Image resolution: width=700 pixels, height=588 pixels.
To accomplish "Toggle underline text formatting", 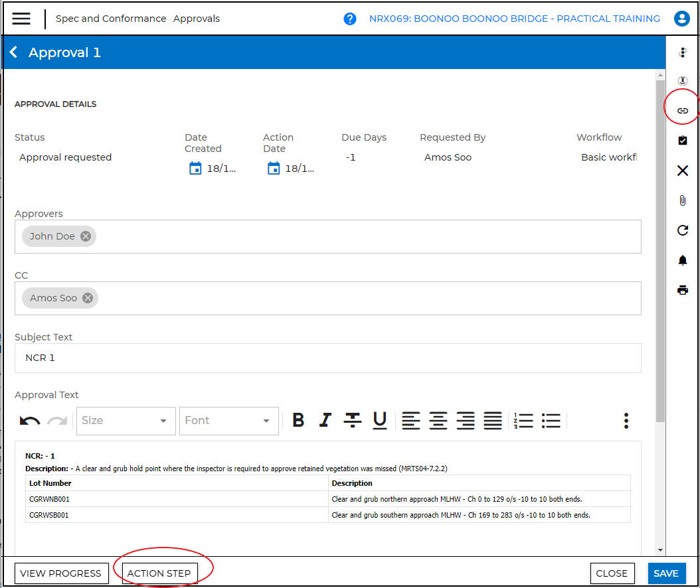I will pos(379,420).
